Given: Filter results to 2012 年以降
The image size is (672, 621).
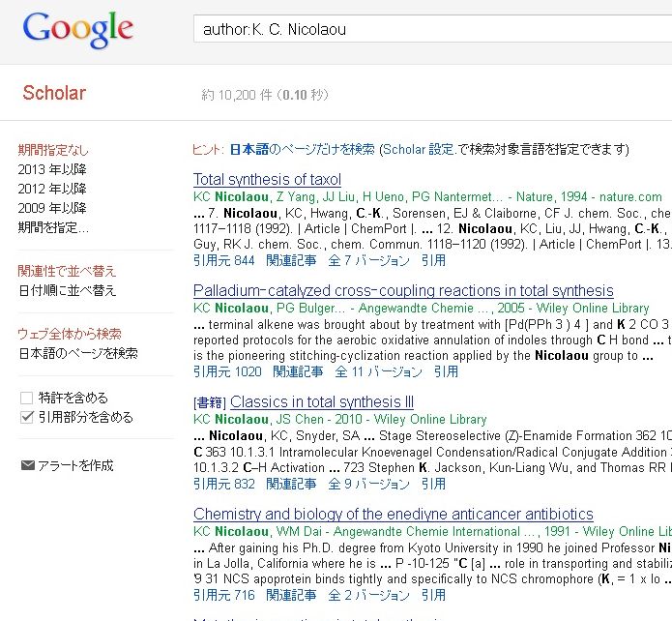Looking at the screenshot, I should tap(52, 189).
